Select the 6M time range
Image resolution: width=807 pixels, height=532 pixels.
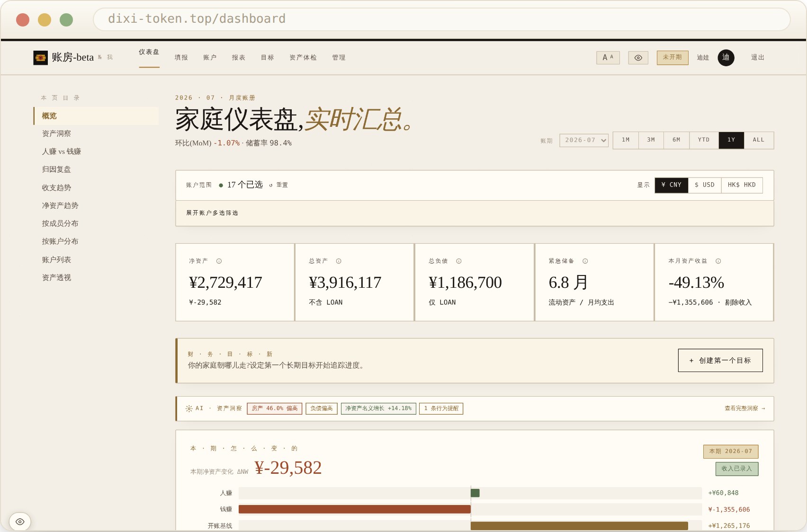676,140
